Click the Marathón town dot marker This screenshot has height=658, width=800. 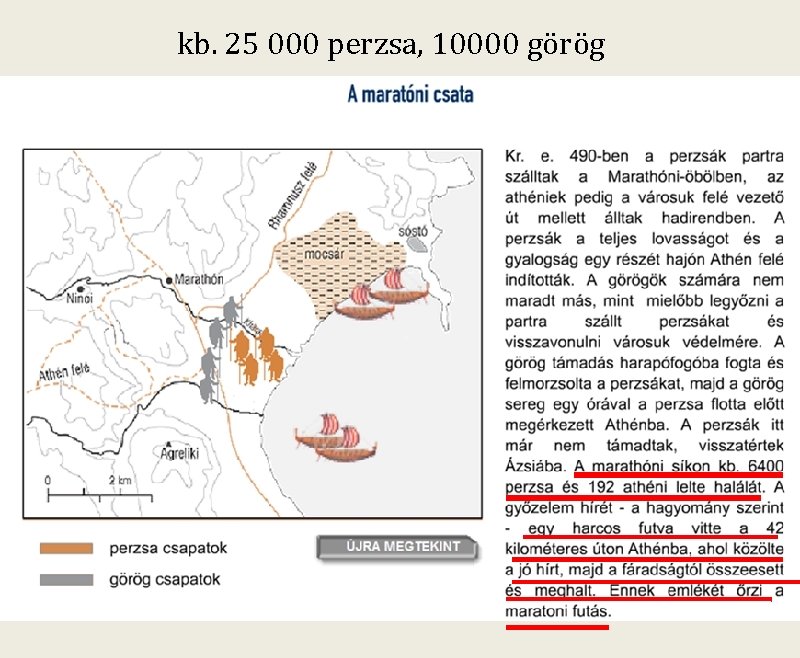point(169,281)
